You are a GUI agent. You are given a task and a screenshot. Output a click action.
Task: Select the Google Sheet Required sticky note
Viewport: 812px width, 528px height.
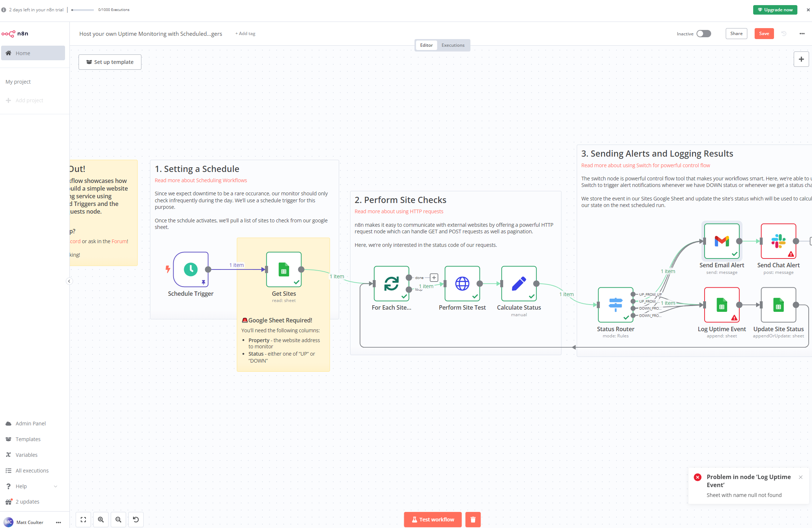[283, 305]
